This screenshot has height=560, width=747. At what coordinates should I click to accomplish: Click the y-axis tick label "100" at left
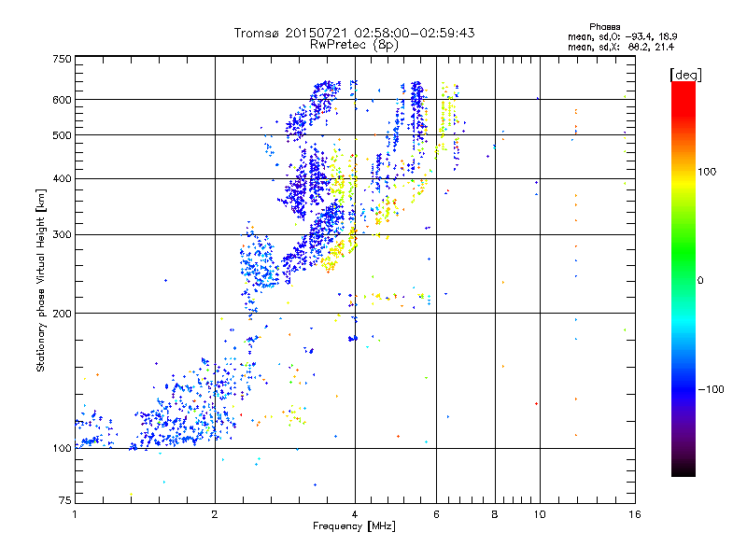click(x=62, y=449)
